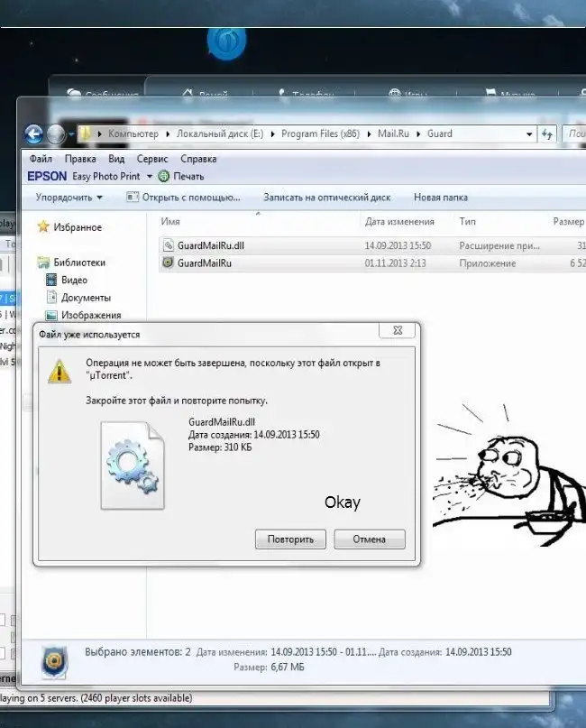Image resolution: width=586 pixels, height=728 pixels.
Task: Open the Сервис menu
Action: point(151,159)
